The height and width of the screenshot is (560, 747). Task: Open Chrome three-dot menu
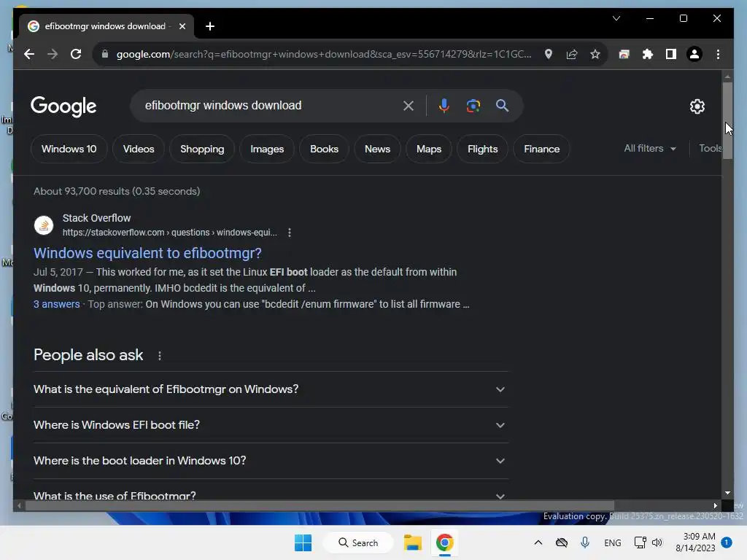pyautogui.click(x=718, y=54)
